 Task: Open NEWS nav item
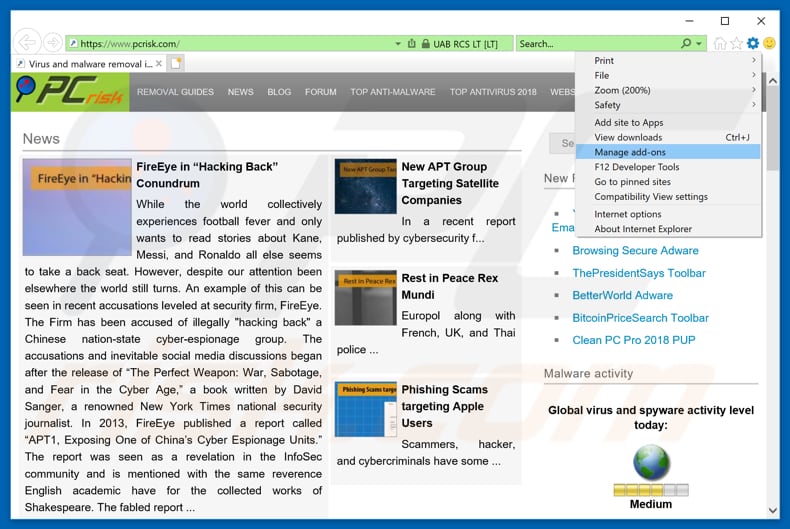[x=240, y=92]
